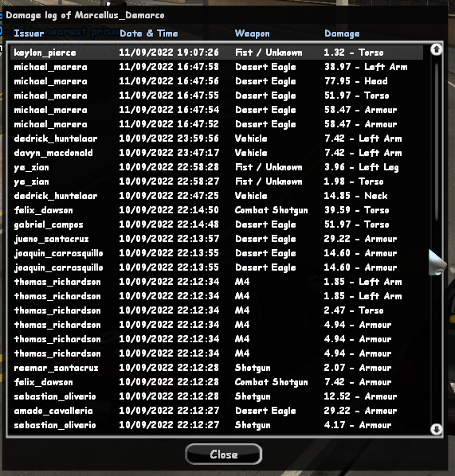Click the scroll up arrow icon
The width and height of the screenshot is (455, 476).
tap(437, 49)
